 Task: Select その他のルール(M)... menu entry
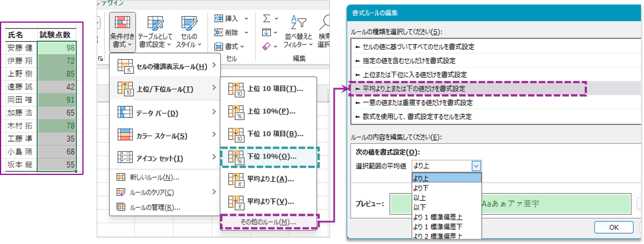click(x=268, y=222)
